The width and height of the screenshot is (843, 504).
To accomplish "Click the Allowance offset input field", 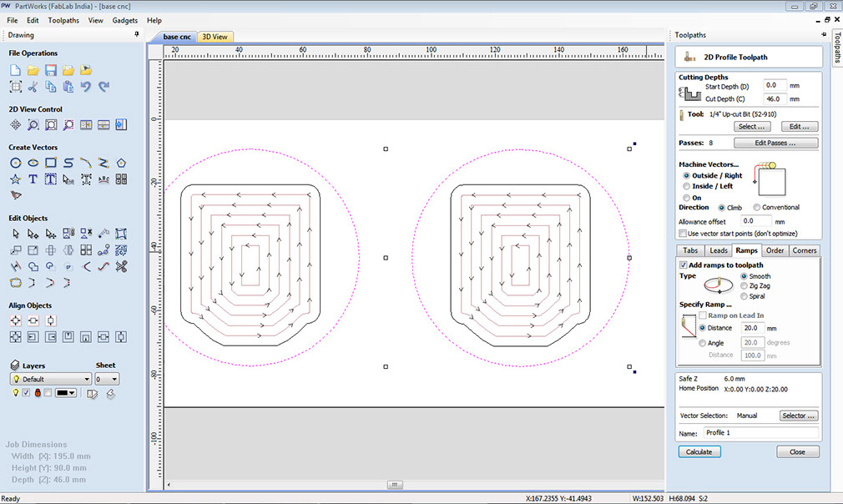I will point(755,221).
